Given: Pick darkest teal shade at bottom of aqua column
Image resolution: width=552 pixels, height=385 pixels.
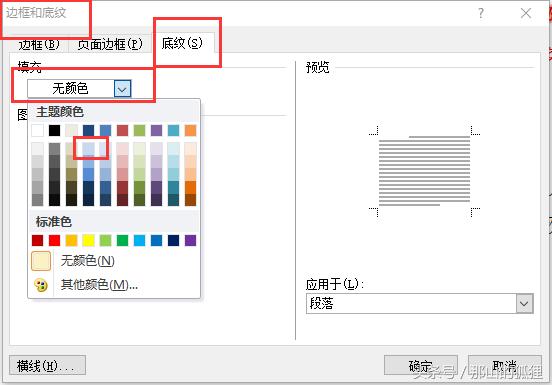Looking at the screenshot, I should 174,200.
